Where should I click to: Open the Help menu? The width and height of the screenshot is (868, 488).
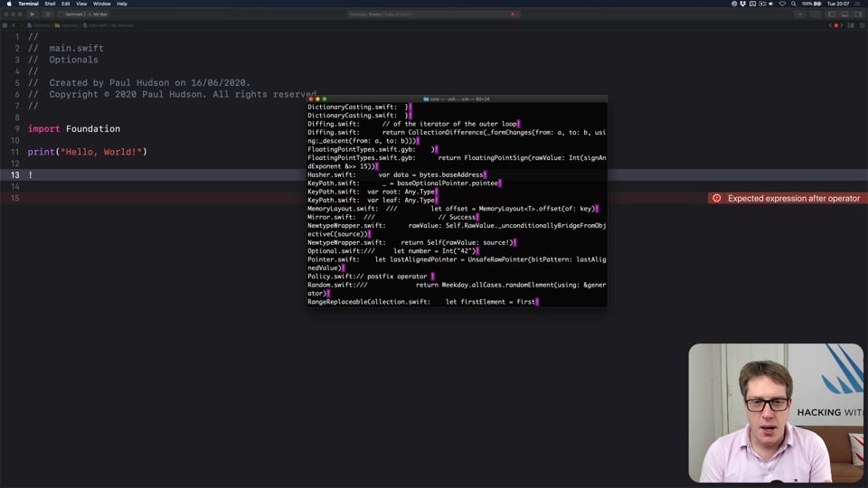pos(122,4)
